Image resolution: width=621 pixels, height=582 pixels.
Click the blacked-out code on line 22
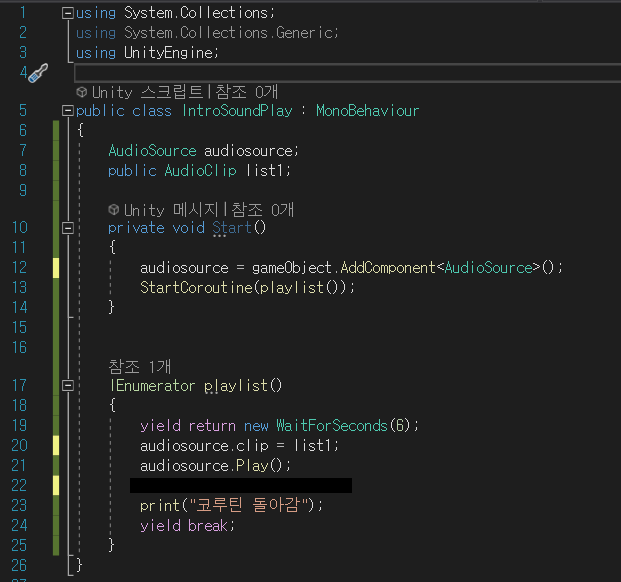pos(241,485)
